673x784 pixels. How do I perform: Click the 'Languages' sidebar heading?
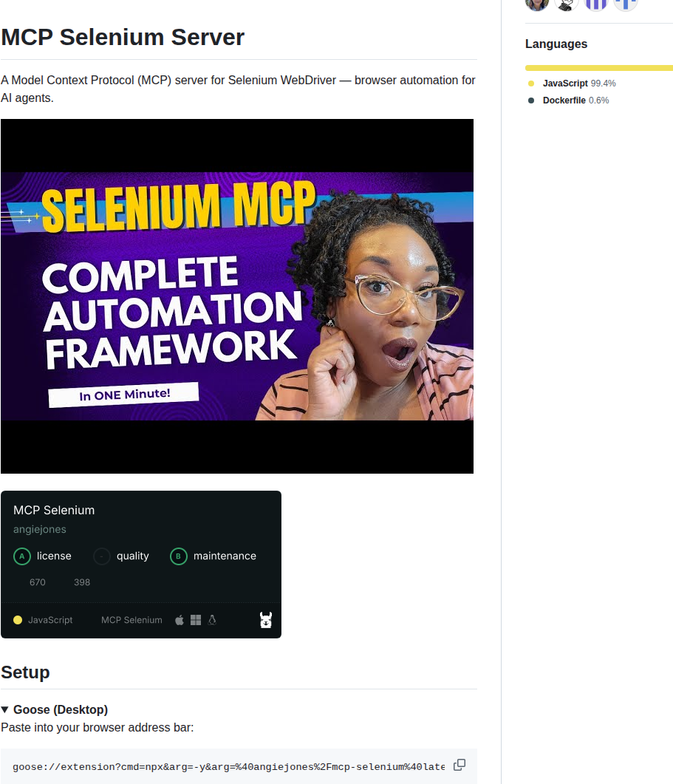pyautogui.click(x=556, y=44)
